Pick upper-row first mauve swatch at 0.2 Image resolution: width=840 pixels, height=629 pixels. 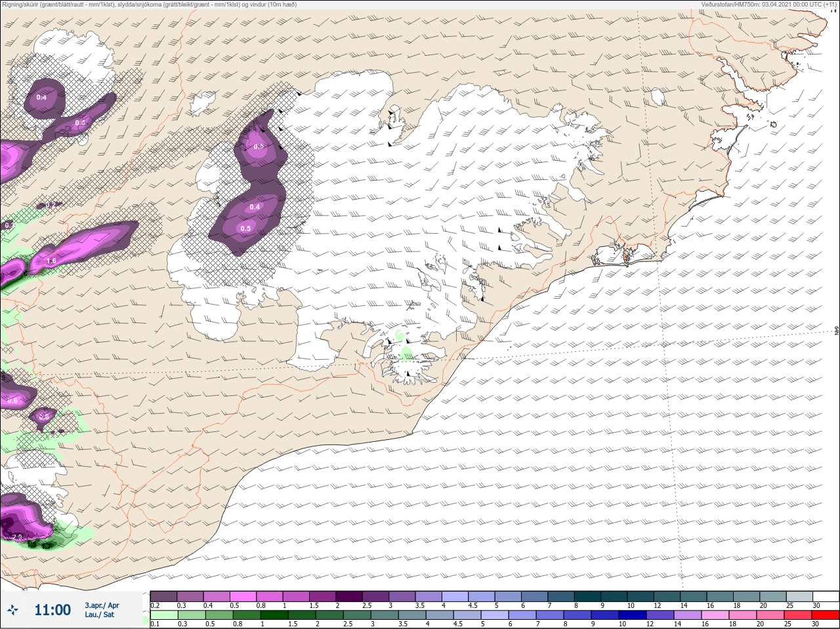163,596
